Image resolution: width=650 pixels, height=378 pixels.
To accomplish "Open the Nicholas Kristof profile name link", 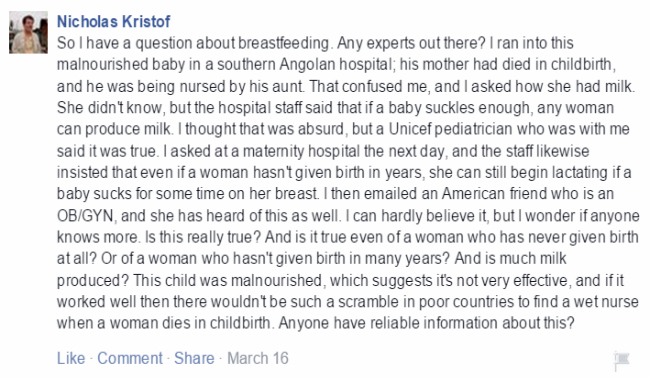I will pyautogui.click(x=113, y=22).
